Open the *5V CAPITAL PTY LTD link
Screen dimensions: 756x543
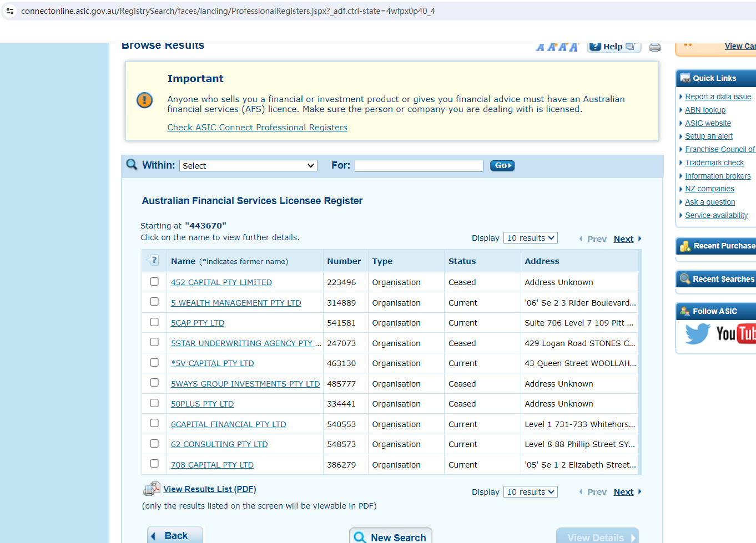(x=213, y=363)
